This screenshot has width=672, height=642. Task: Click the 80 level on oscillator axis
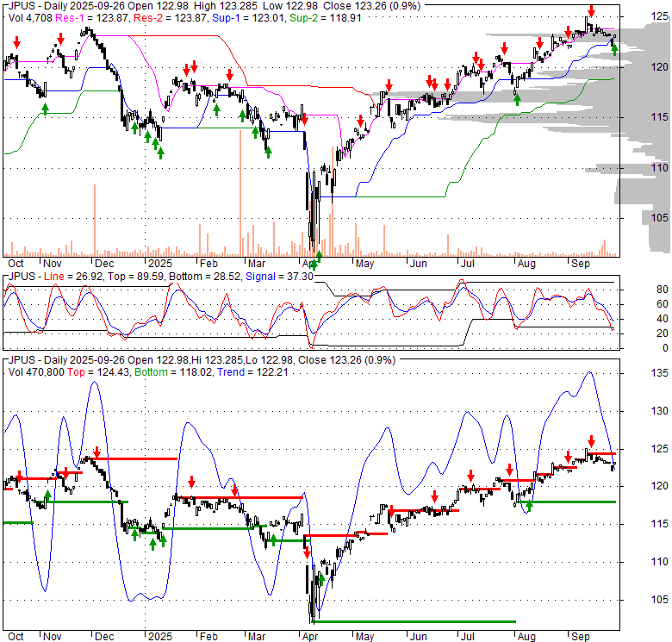(663, 290)
